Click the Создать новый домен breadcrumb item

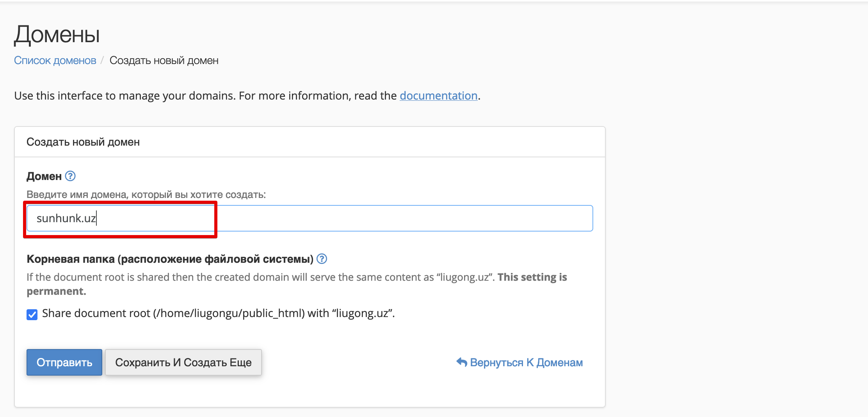[164, 61]
